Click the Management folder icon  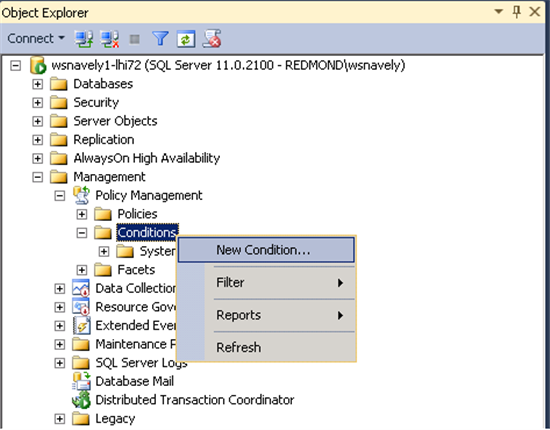coord(59,177)
